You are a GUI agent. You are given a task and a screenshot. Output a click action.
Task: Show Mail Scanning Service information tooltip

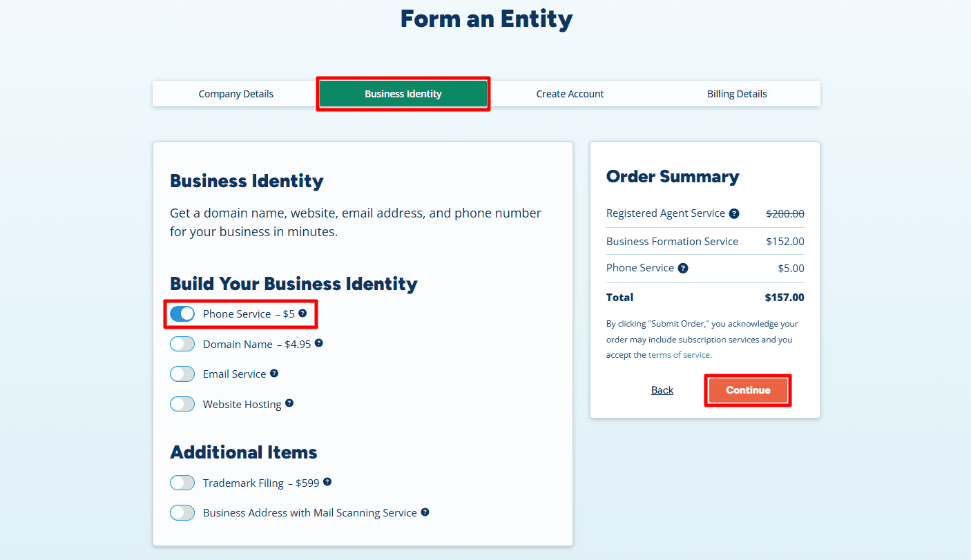click(x=426, y=512)
